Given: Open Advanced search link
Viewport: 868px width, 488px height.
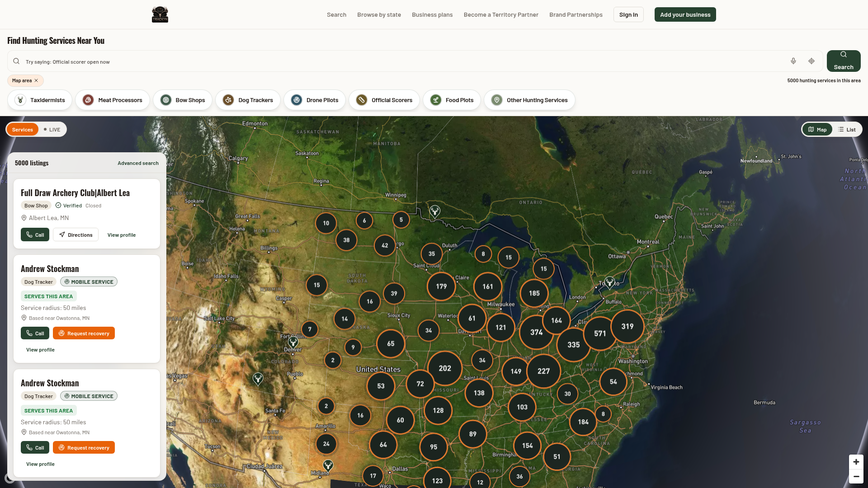Looking at the screenshot, I should (138, 163).
